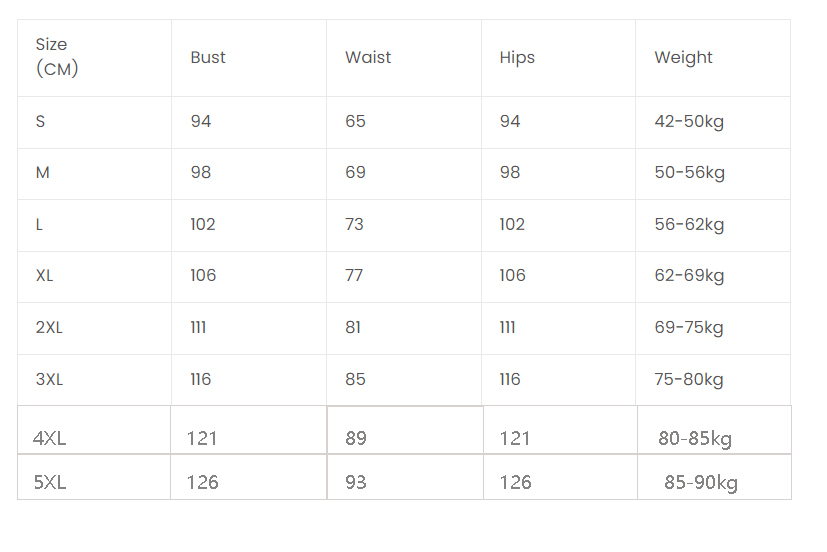Viewport: 827px width, 552px height.
Task: Click waist value 73 in L row
Action: coord(354,224)
